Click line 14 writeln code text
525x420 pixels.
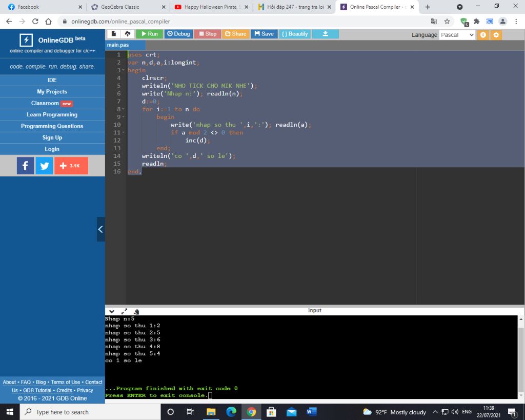tap(189, 156)
